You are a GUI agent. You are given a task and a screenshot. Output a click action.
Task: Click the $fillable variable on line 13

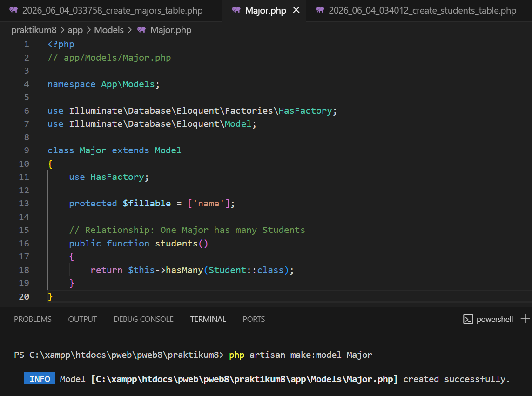(x=147, y=204)
